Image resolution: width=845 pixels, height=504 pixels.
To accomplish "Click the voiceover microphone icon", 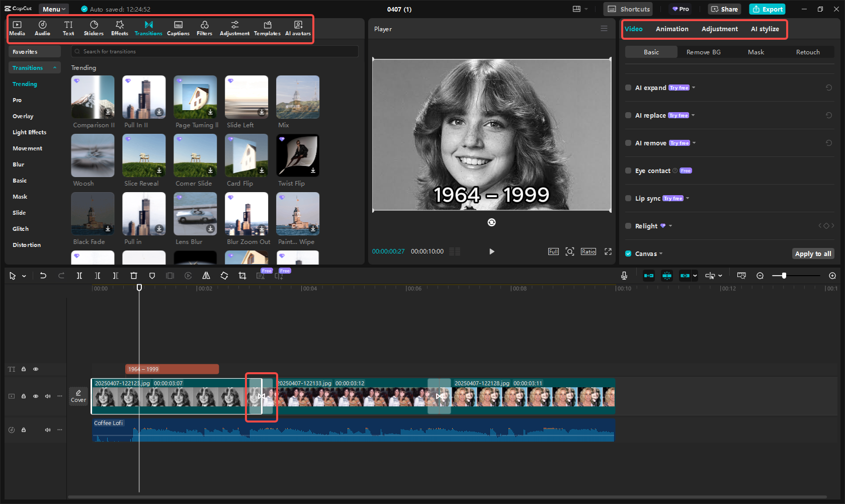I will click(x=624, y=276).
